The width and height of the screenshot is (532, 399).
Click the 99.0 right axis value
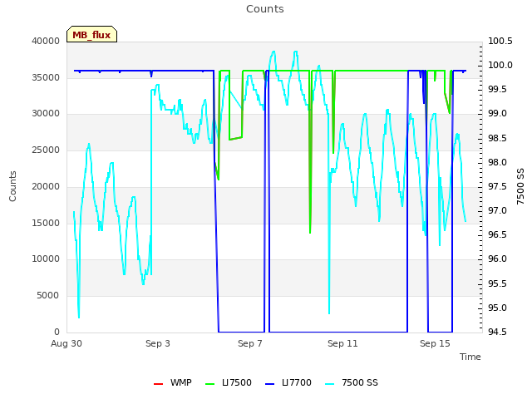coord(497,114)
